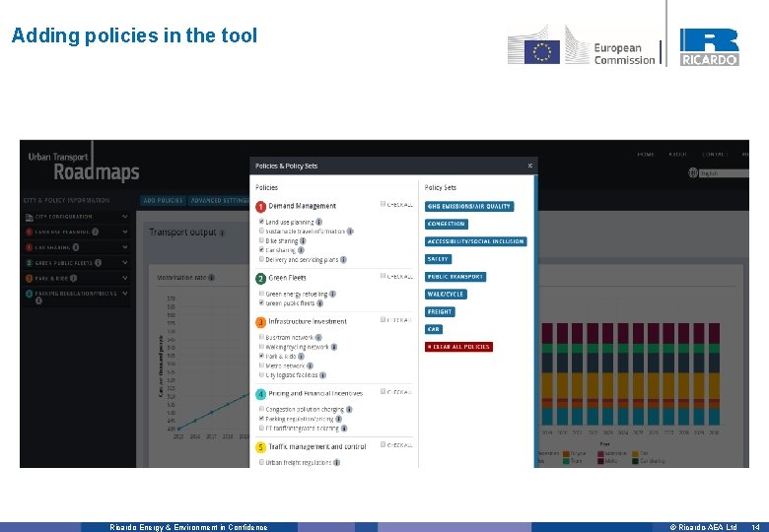Click info icon beside Sustainable travel information
769x532 pixels.
(350, 232)
